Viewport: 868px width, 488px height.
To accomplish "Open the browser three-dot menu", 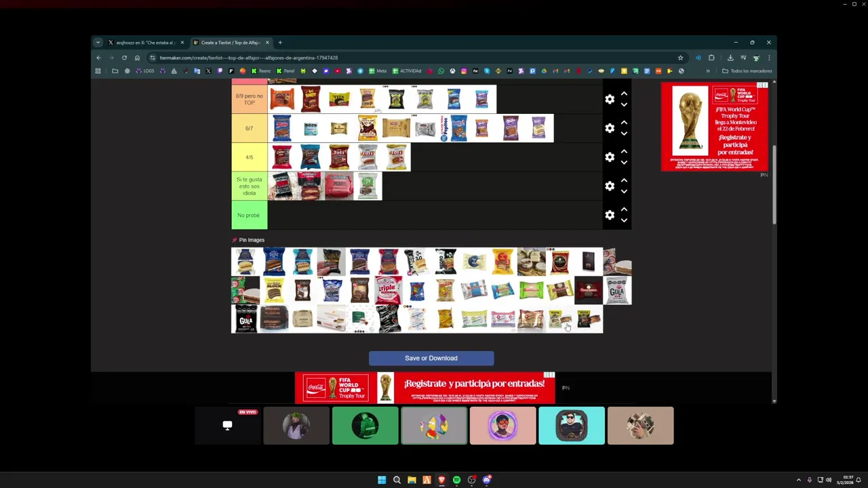I will 768,58.
